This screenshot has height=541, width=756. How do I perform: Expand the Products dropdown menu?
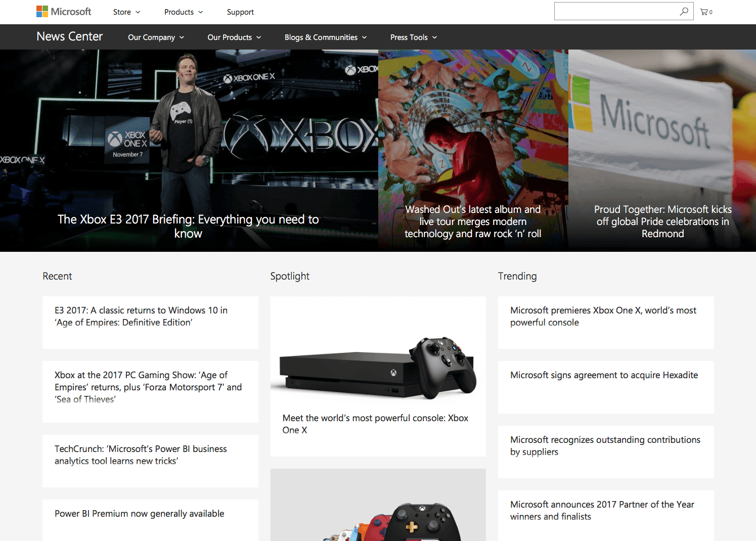[183, 12]
